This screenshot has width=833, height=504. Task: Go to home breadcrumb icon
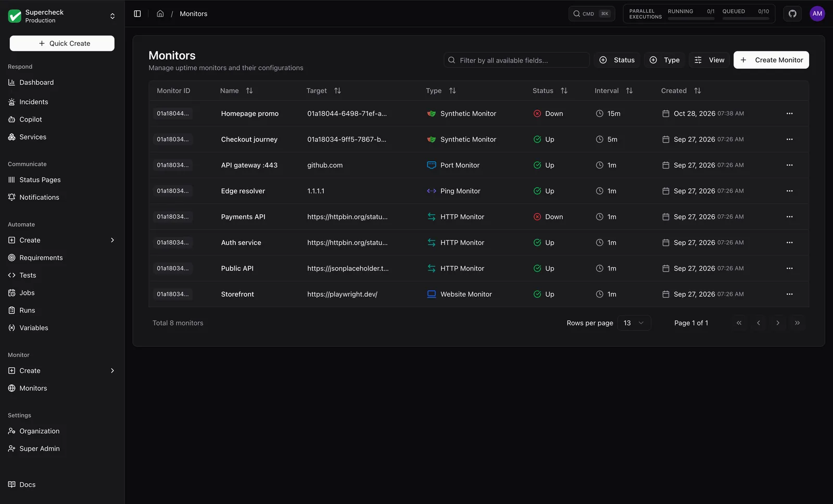[160, 14]
